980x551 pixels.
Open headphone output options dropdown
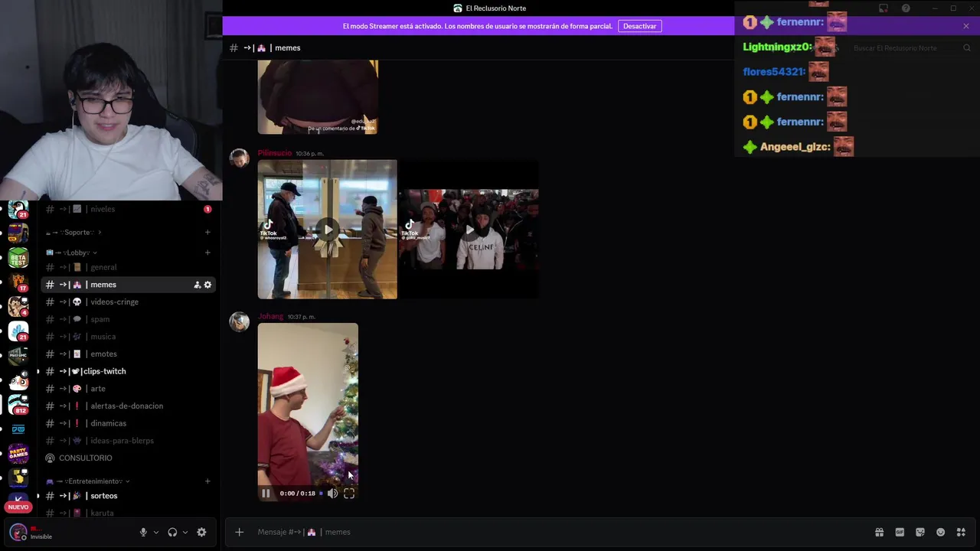[185, 532]
